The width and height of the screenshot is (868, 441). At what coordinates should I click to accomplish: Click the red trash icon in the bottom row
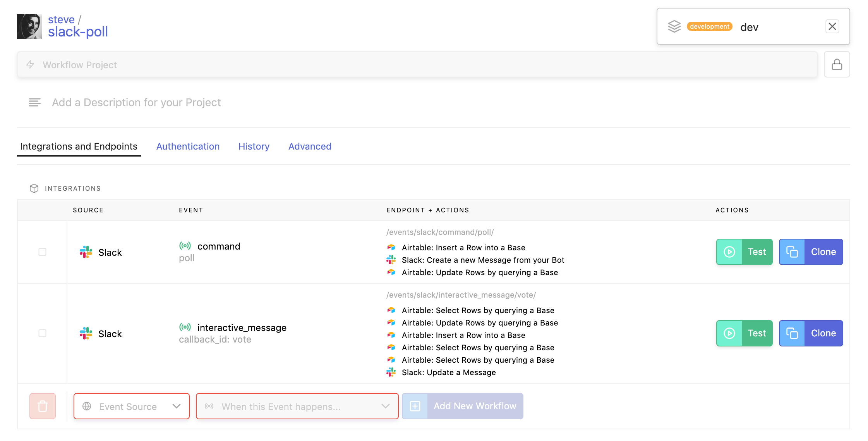[x=43, y=406]
